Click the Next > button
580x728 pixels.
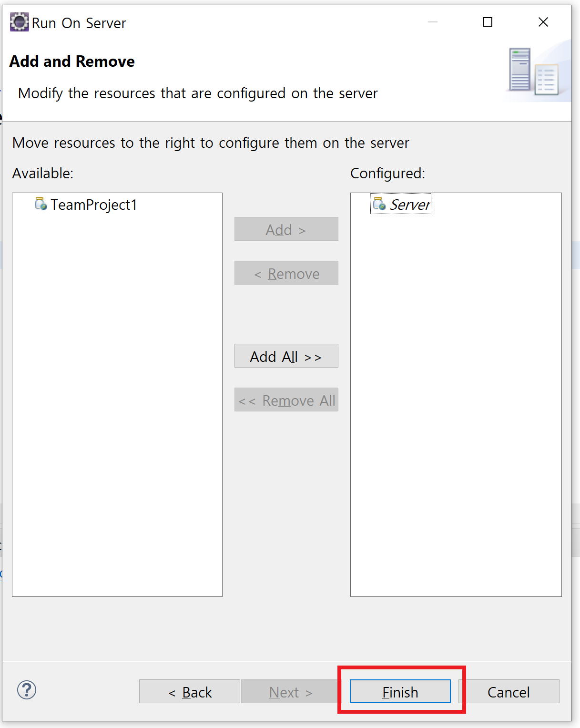(x=291, y=691)
